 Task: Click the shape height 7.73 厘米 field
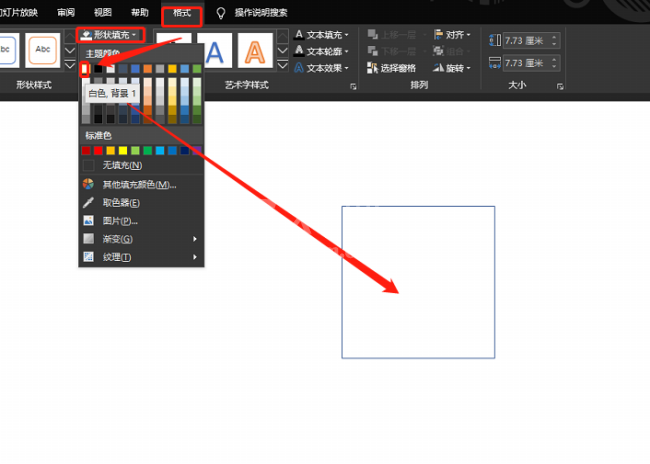coord(526,41)
